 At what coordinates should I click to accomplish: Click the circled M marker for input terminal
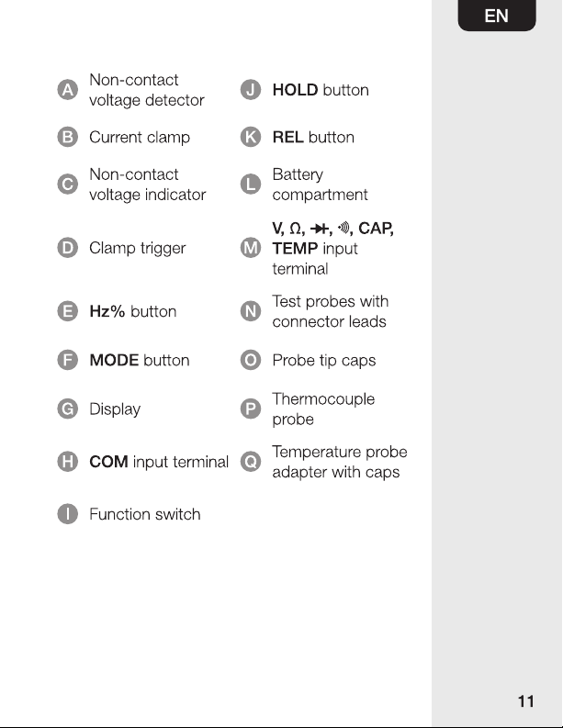click(251, 248)
